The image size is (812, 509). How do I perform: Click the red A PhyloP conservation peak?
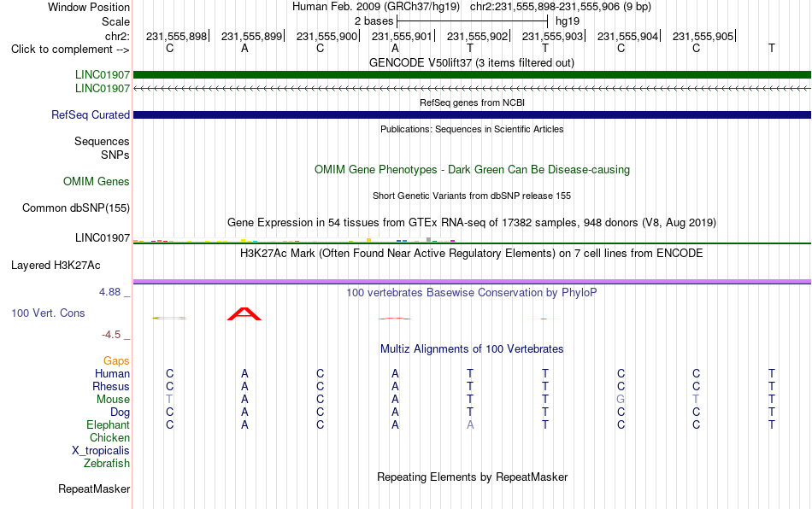point(244,314)
